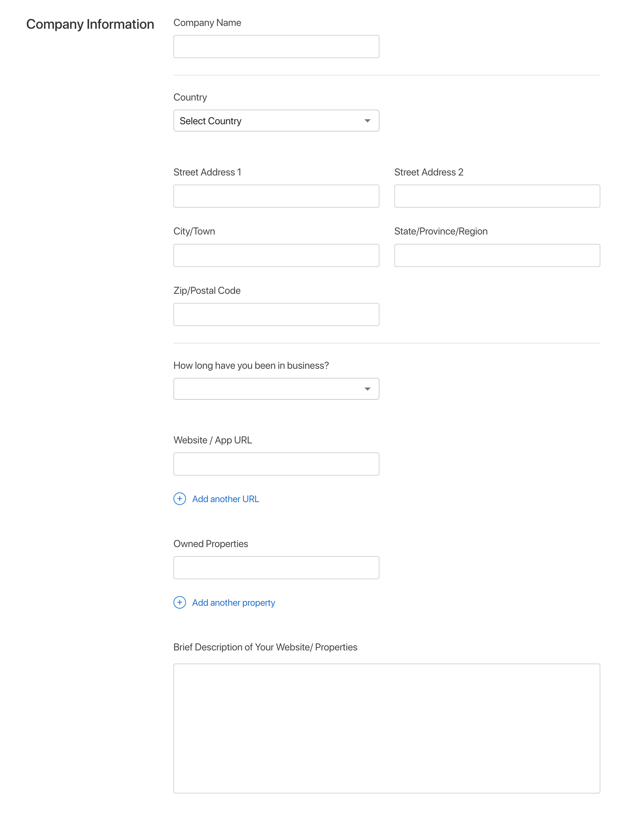Click the Company Name label
Image resolution: width=644 pixels, height=825 pixels.
pos(207,23)
